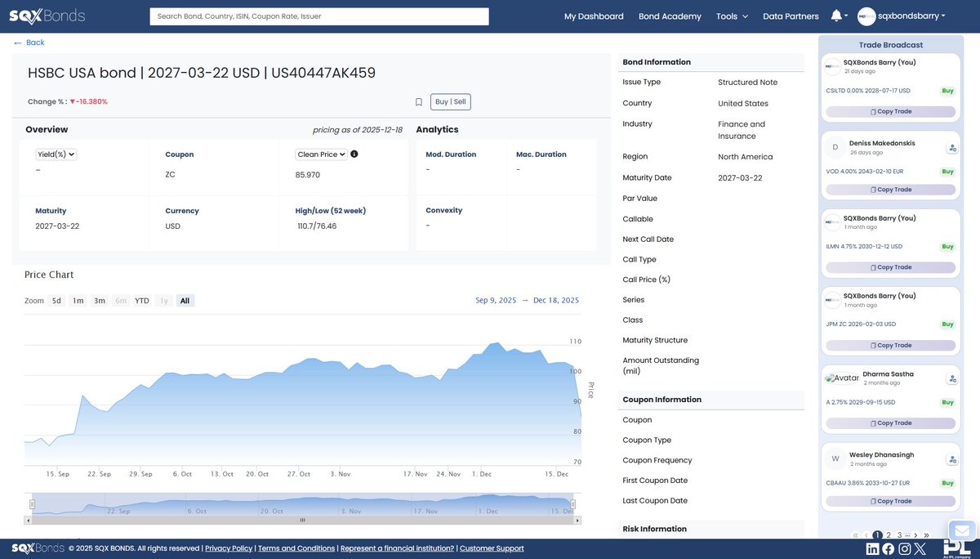Click chart start date Sep 9, 2025
The image size is (980, 559).
(x=496, y=301)
